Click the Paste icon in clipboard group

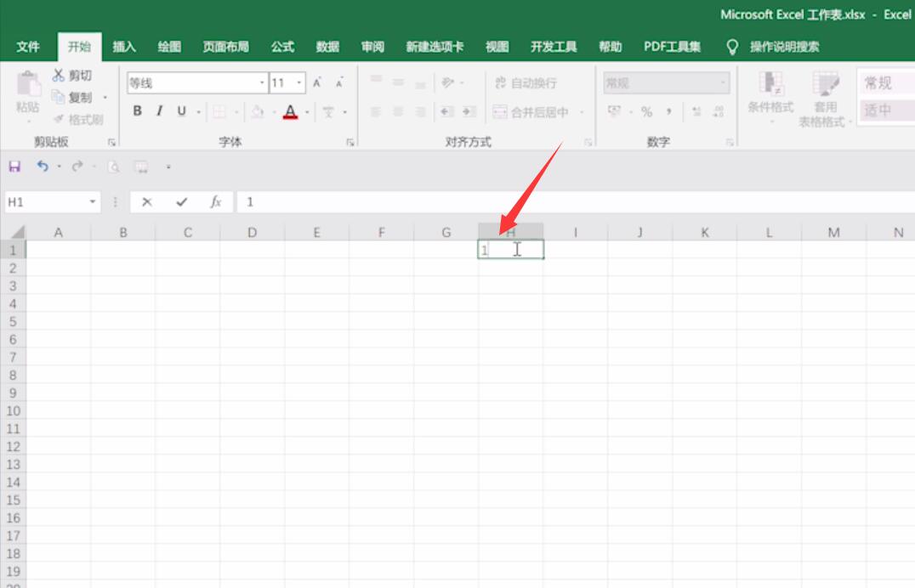point(27,85)
